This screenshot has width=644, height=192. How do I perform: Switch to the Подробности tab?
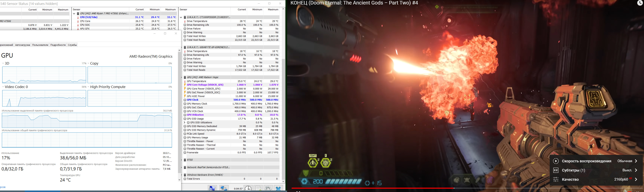pos(58,45)
